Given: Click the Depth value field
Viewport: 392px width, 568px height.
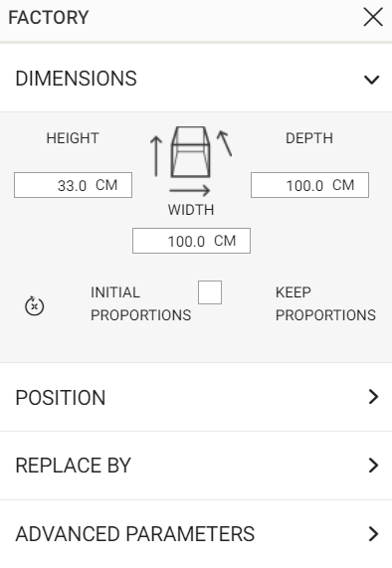Looking at the screenshot, I should (x=309, y=185).
